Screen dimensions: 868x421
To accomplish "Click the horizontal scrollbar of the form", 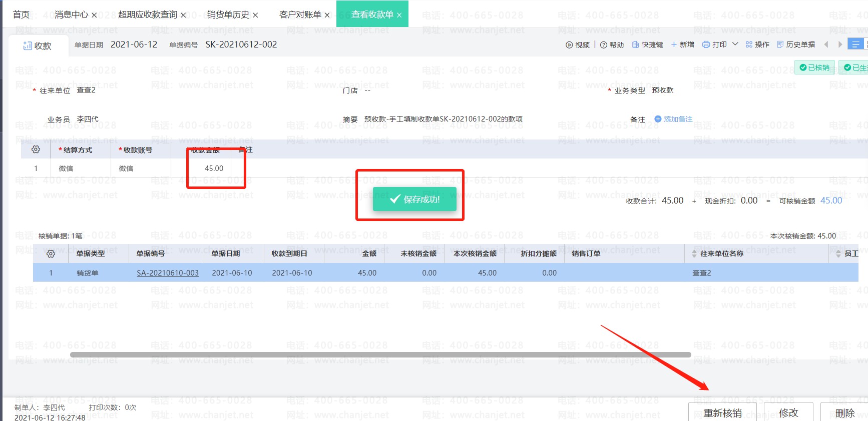I will 380,354.
